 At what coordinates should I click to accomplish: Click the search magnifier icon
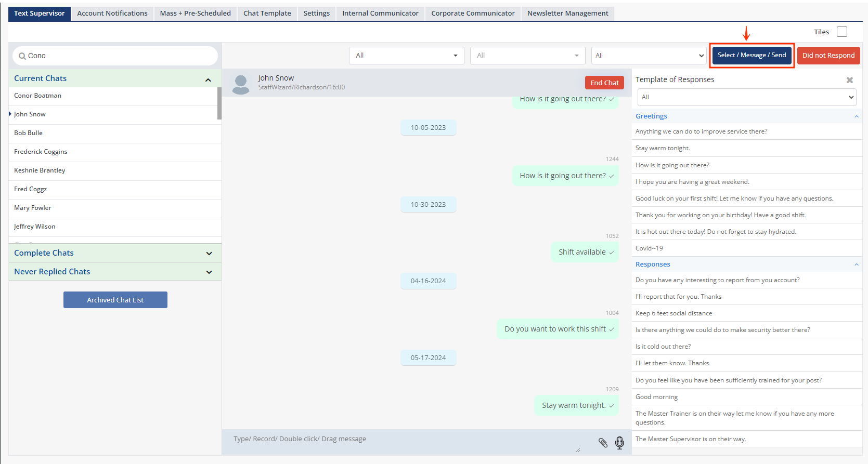(x=22, y=56)
